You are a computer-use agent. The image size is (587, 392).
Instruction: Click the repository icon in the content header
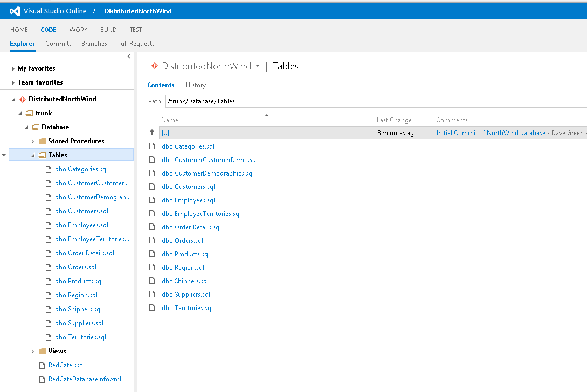[x=155, y=66]
